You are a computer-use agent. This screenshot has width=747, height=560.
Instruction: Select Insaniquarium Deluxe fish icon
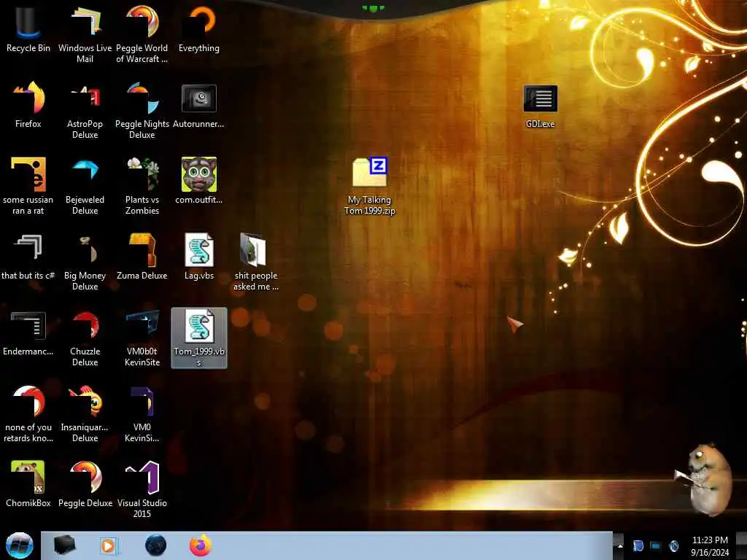(x=85, y=413)
